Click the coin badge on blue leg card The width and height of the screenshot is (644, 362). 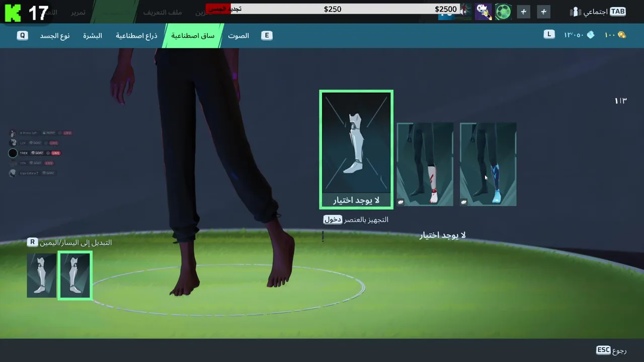coord(464,202)
